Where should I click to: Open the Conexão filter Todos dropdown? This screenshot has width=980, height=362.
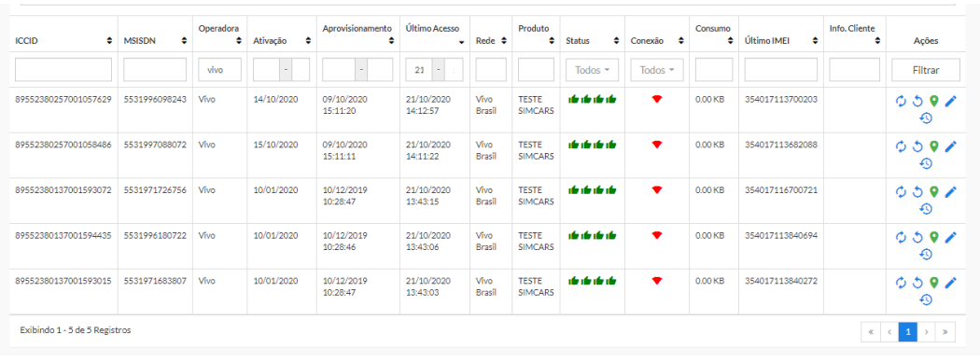point(657,70)
